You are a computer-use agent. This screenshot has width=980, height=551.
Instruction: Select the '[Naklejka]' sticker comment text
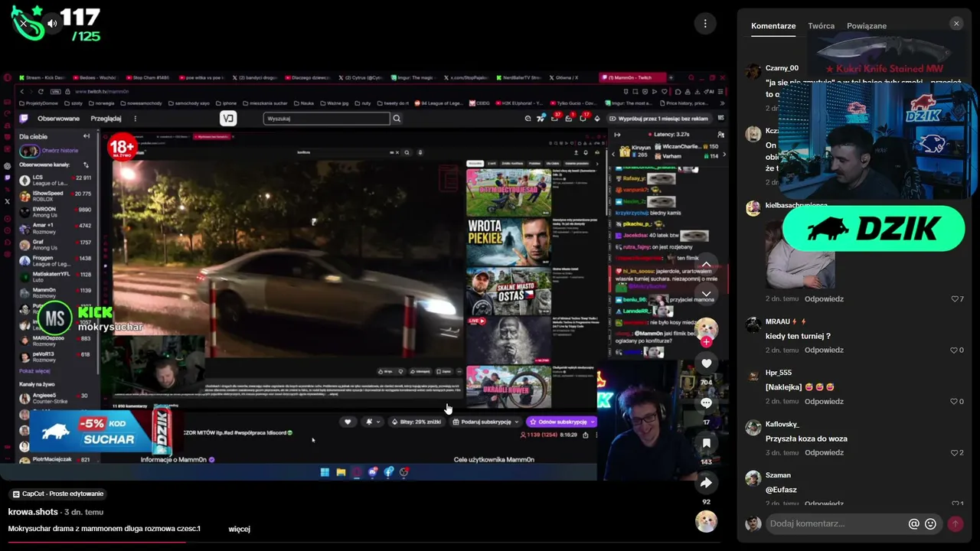[783, 387]
